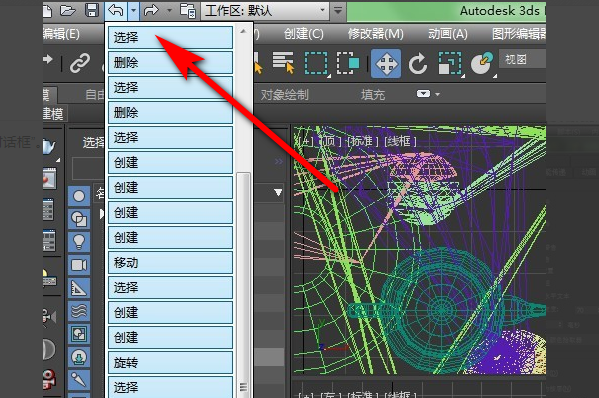Screen dimensions: 599x398
Task: Click the chain Select and Link icon
Action: point(79,63)
